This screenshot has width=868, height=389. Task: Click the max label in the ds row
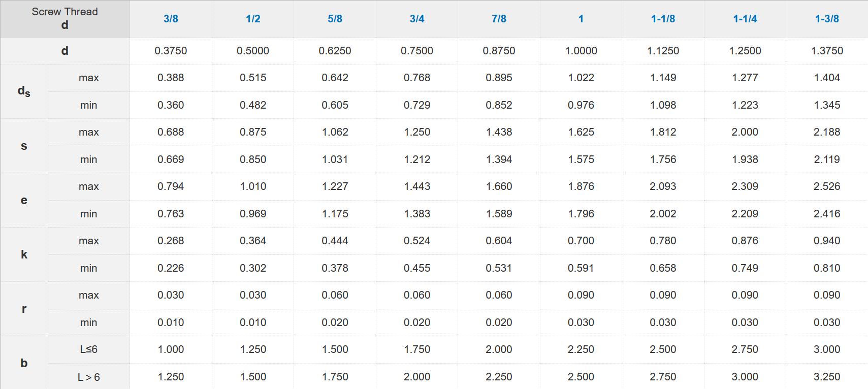tap(88, 78)
